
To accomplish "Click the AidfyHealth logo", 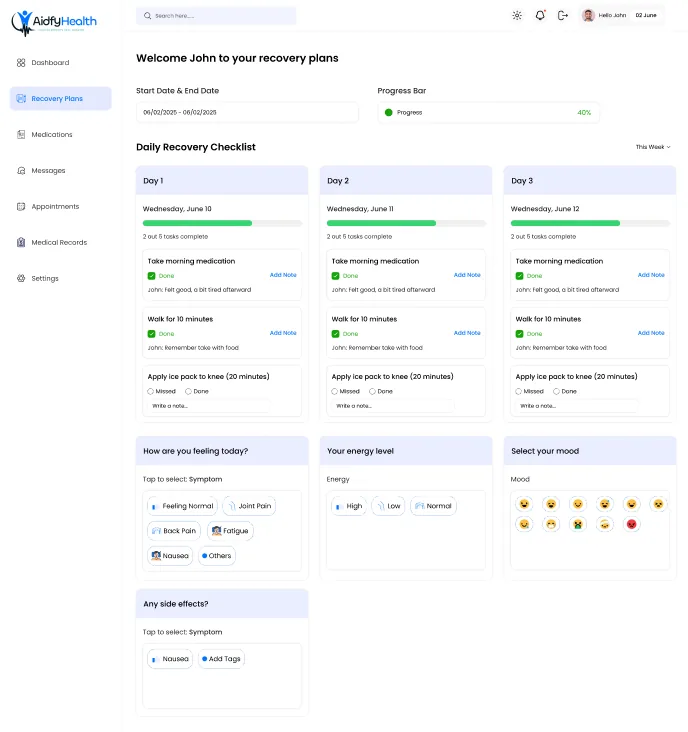I will tap(54, 22).
